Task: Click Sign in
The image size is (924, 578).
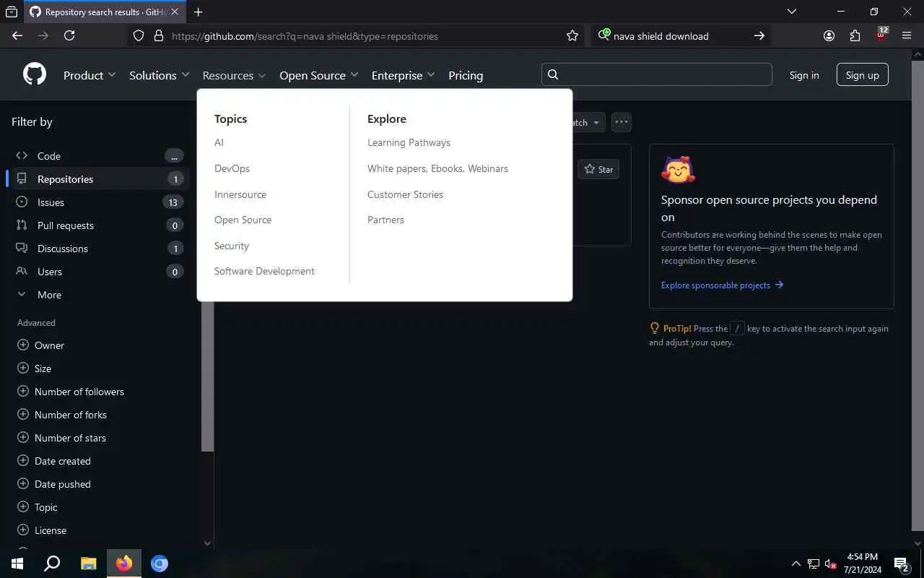Action: [x=804, y=75]
